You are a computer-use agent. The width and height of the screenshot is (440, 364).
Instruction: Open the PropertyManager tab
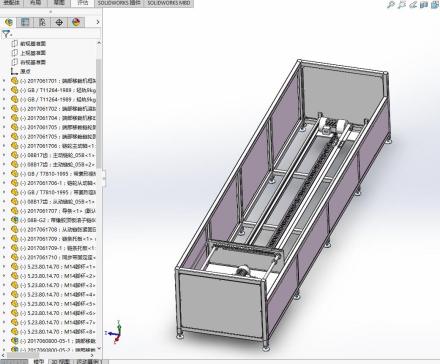[25, 22]
